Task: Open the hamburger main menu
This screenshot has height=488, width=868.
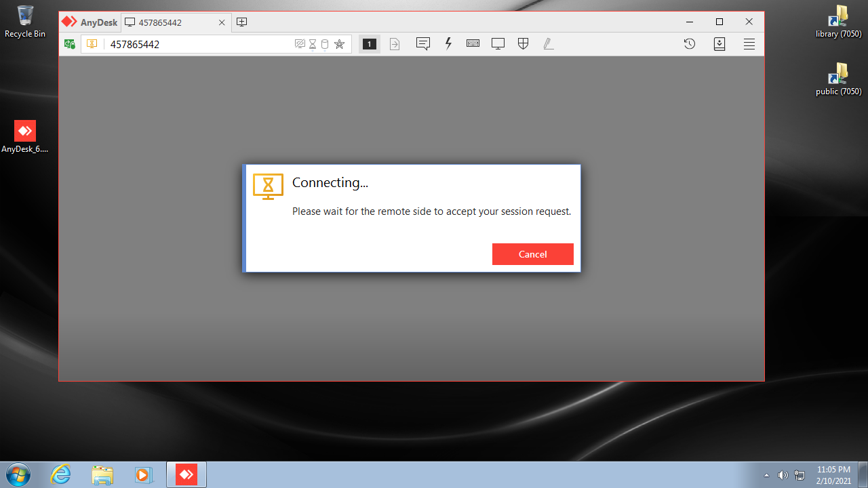Action: pyautogui.click(x=749, y=44)
